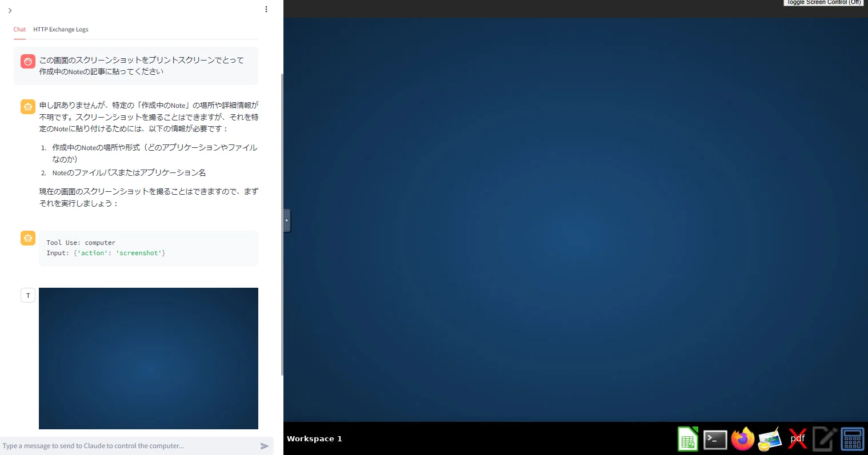Image resolution: width=868 pixels, height=455 pixels.
Task: Switch to the Chat tab
Action: click(x=19, y=29)
